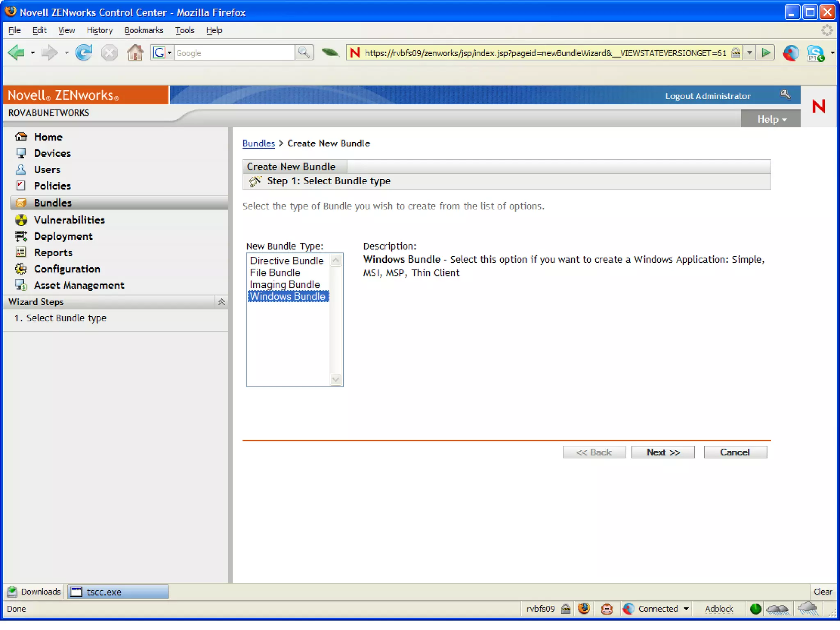The image size is (840, 630).
Task: Click the Next >> button
Action: coord(663,452)
